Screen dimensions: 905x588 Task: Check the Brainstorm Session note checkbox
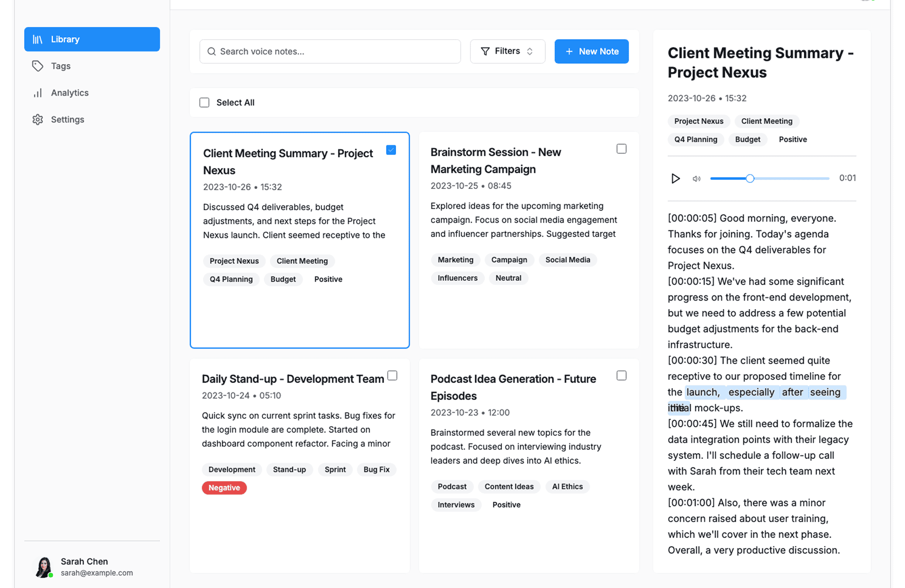tap(621, 149)
